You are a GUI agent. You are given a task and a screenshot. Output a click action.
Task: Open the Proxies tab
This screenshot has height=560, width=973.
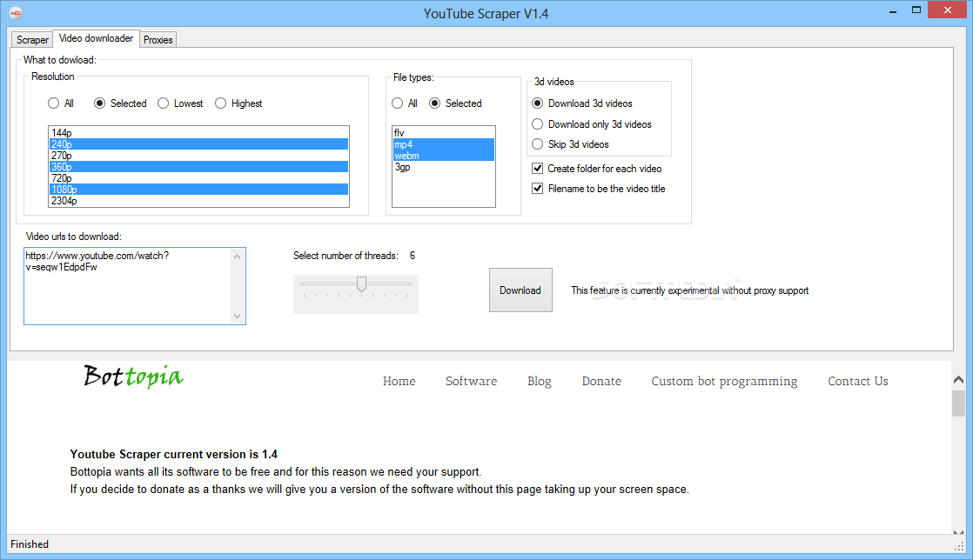click(x=158, y=40)
